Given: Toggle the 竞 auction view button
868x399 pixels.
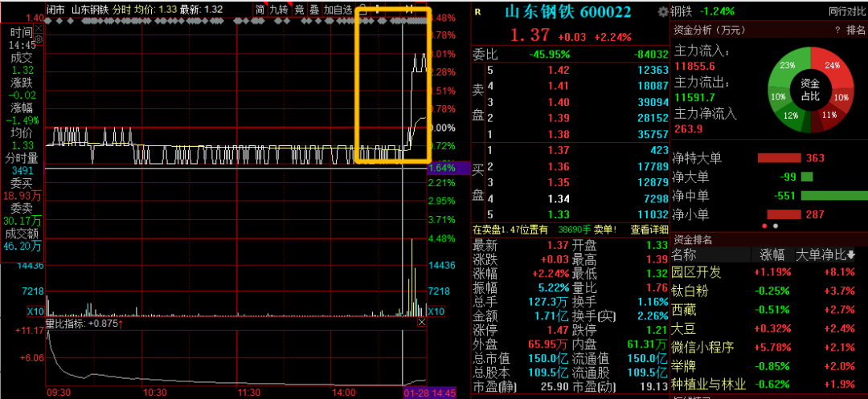Looking at the screenshot, I should [x=299, y=10].
